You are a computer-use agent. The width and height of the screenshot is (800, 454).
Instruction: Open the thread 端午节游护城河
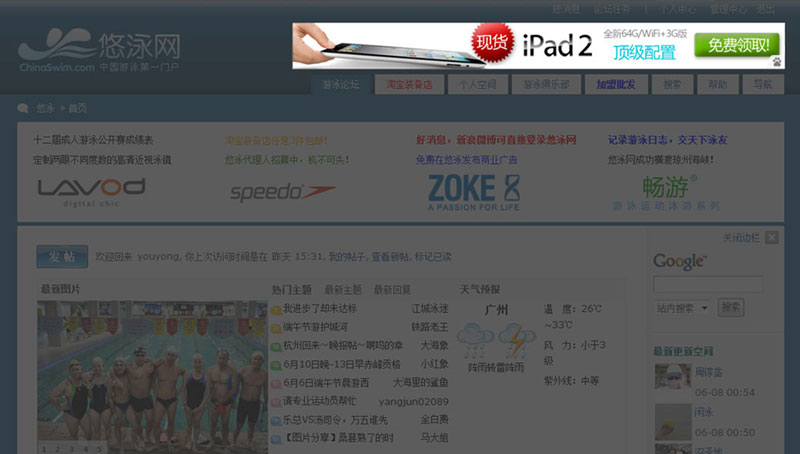point(315,327)
